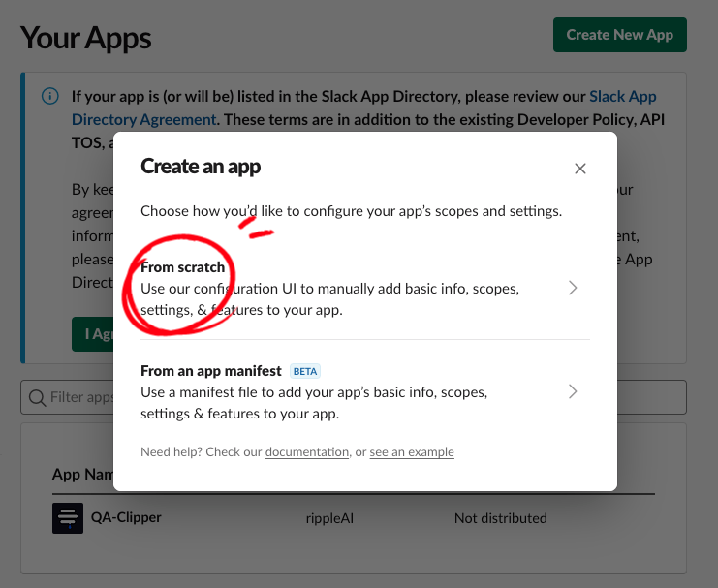The width and height of the screenshot is (718, 588).
Task: Click the Your Apps heading
Action: point(86,38)
